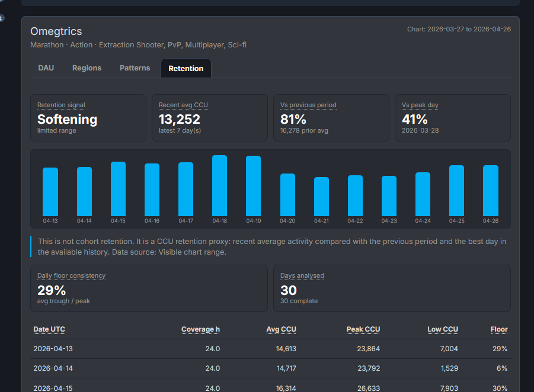Viewport: 534px width, 392px height.
Task: Click the Days analysed label
Action: [302, 275]
